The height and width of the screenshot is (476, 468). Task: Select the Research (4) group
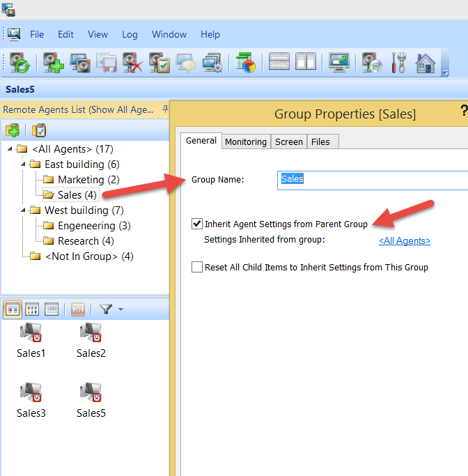tap(86, 240)
